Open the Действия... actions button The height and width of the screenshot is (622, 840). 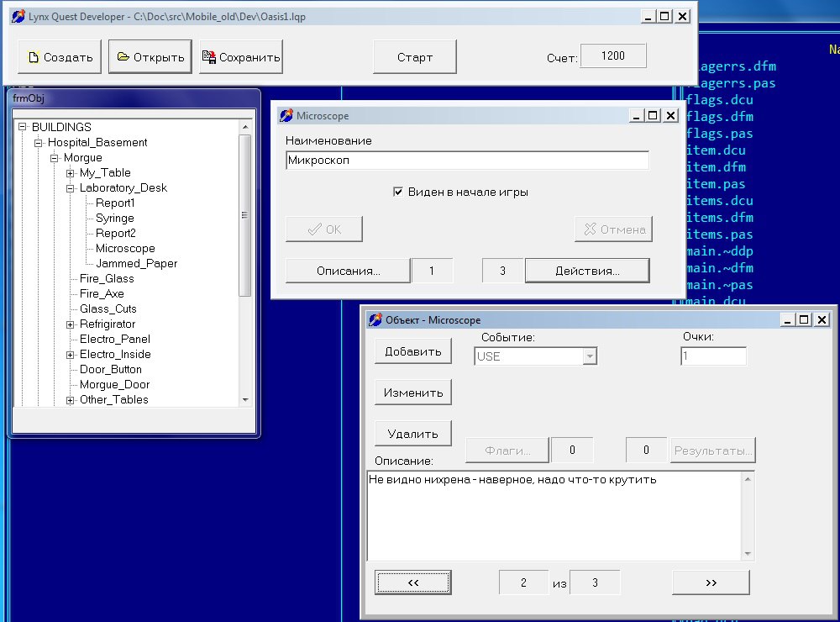coord(587,271)
